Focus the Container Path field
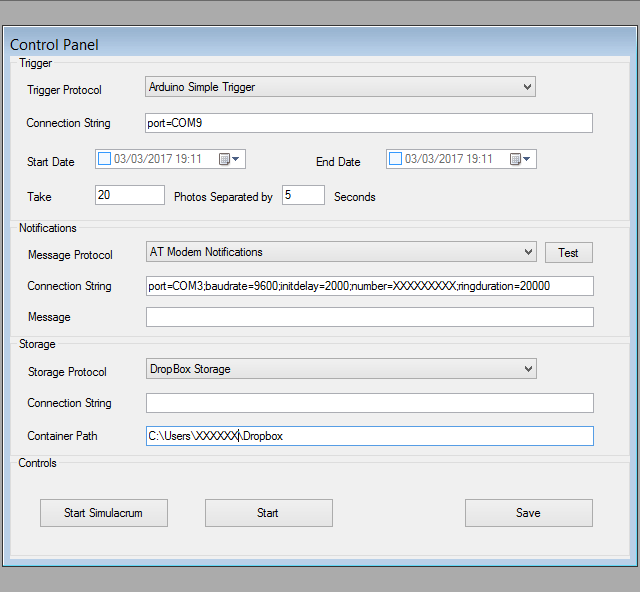The image size is (640, 592). (x=370, y=436)
